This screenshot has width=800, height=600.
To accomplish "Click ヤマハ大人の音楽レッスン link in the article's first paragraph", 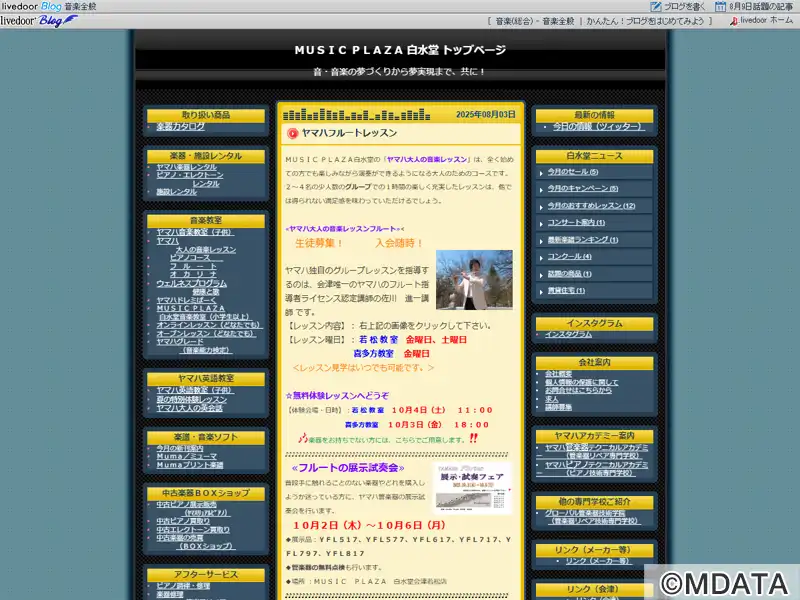I will click(x=427, y=159).
